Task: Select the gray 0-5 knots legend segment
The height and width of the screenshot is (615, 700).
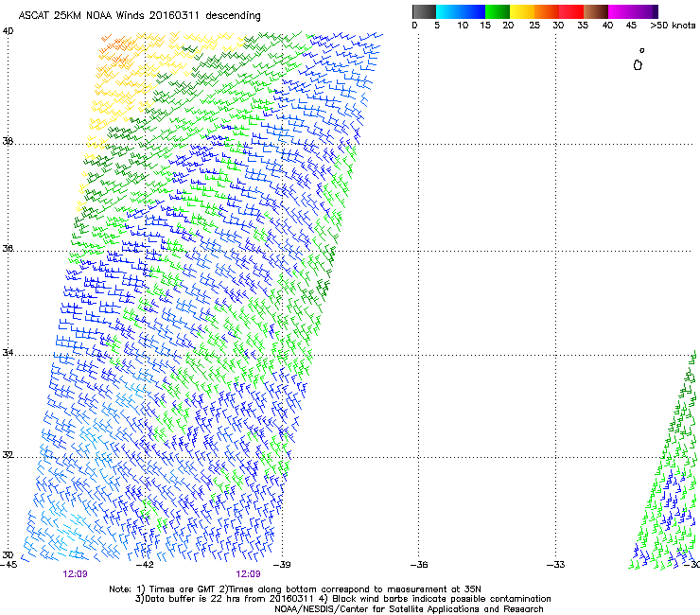Action: click(x=424, y=11)
